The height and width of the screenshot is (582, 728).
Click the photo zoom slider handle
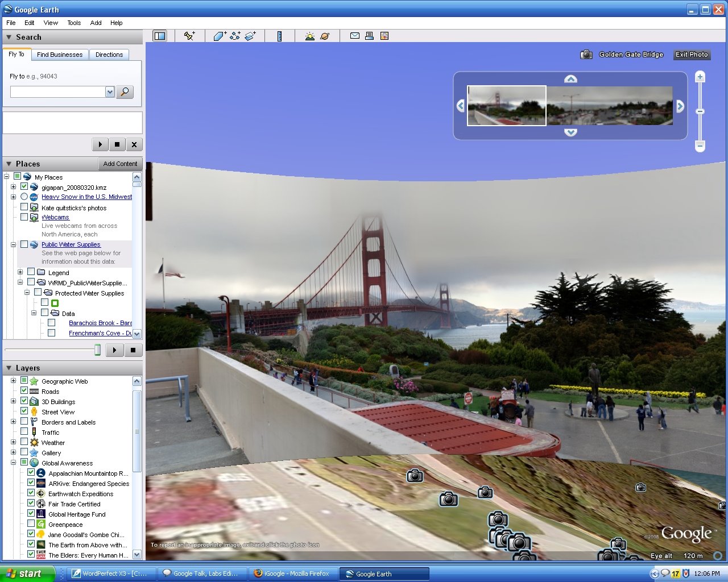point(700,111)
